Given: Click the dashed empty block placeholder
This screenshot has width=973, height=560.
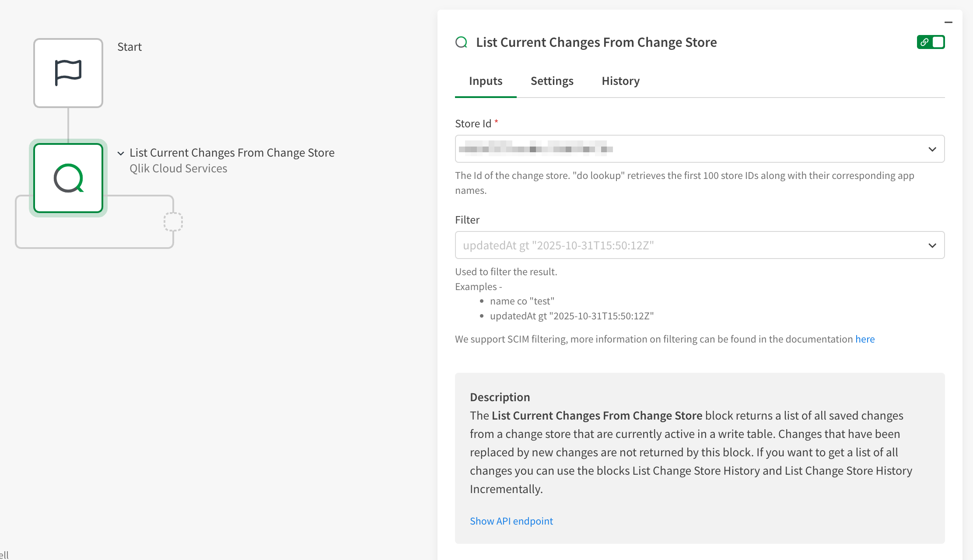Looking at the screenshot, I should tap(173, 222).
